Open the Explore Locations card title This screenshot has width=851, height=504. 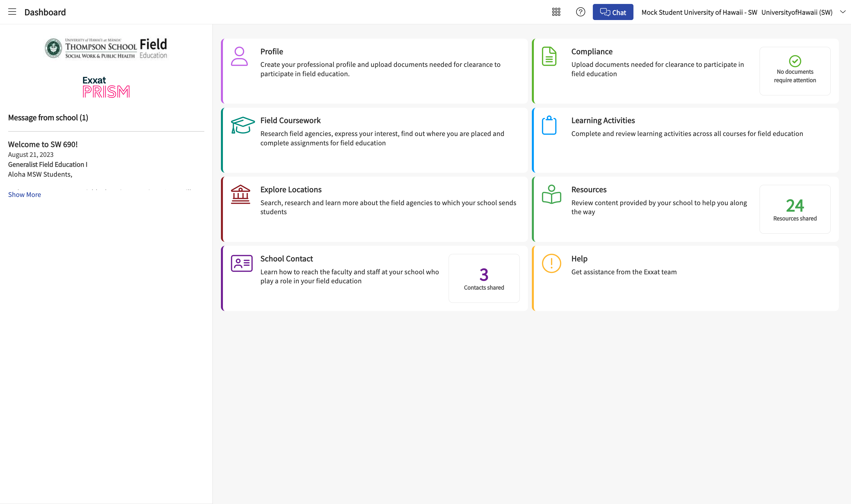291,190
